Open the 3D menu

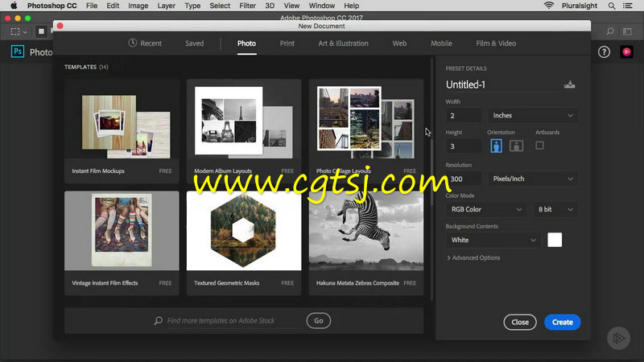click(x=270, y=6)
